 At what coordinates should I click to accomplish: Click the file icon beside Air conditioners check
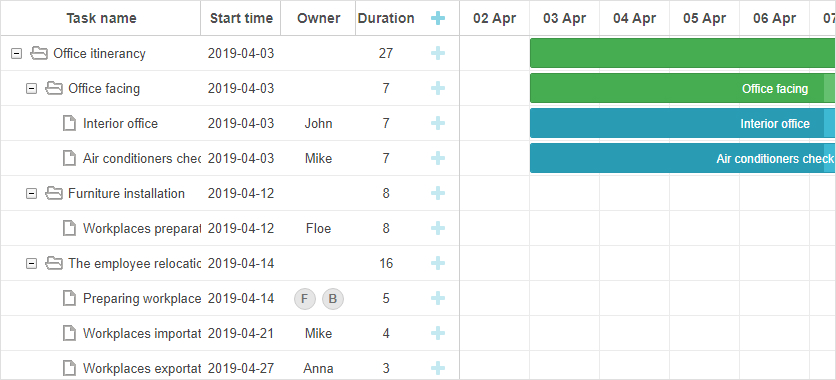tap(69, 158)
